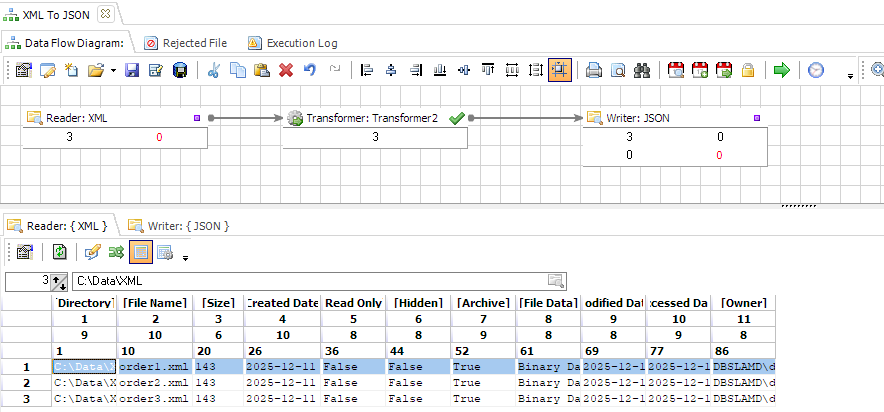Image resolution: width=884 pixels, height=412 pixels.
Task: Select the order3.xml cell
Action: click(155, 398)
